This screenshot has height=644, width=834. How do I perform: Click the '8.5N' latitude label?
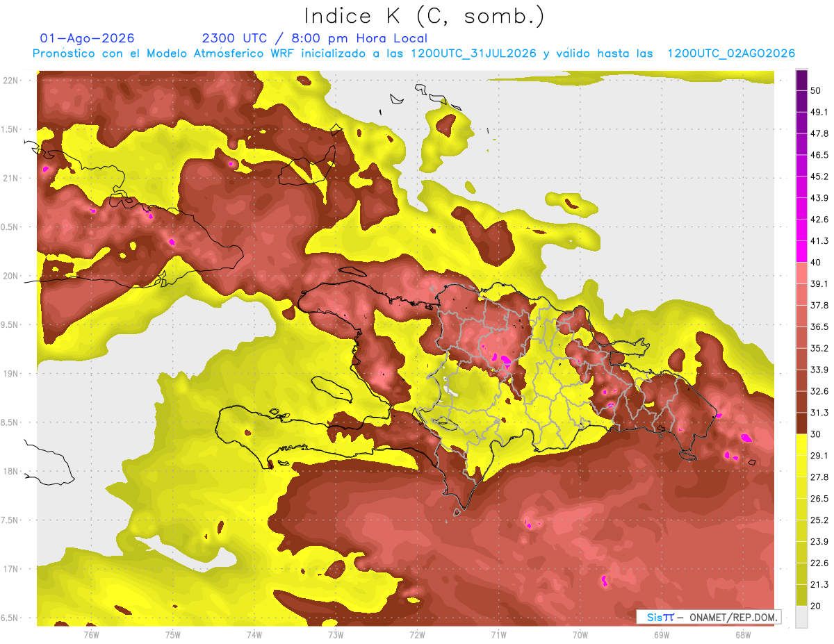(10, 422)
